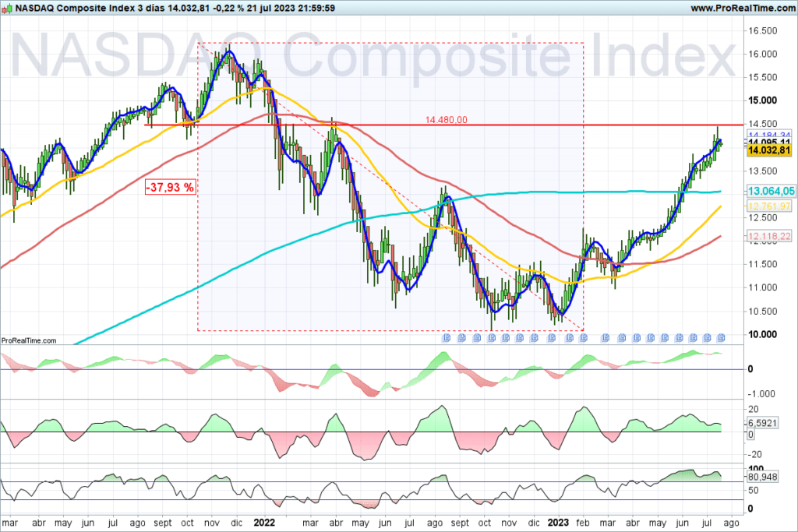Click the 12.761,97 moving average value tag

coord(769,206)
